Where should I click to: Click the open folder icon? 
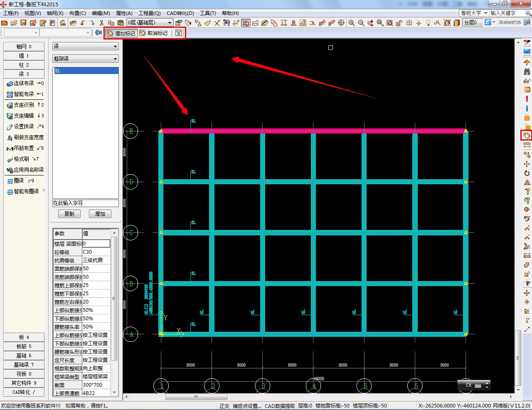coord(14,23)
